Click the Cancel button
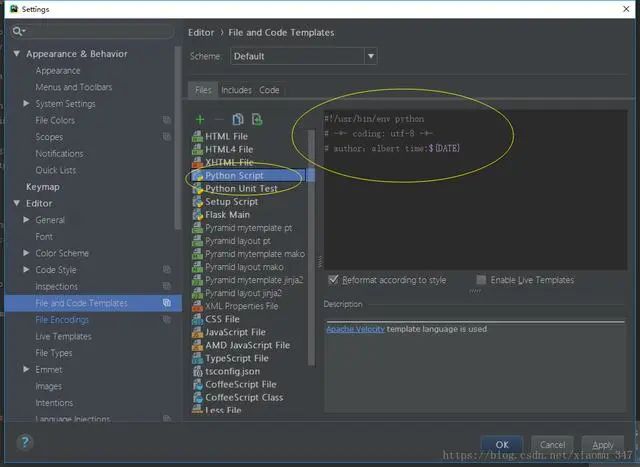This screenshot has height=467, width=640. pyautogui.click(x=553, y=445)
